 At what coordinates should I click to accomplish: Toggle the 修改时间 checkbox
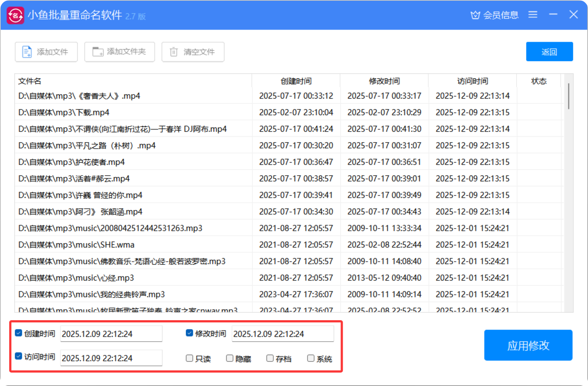[189, 333]
